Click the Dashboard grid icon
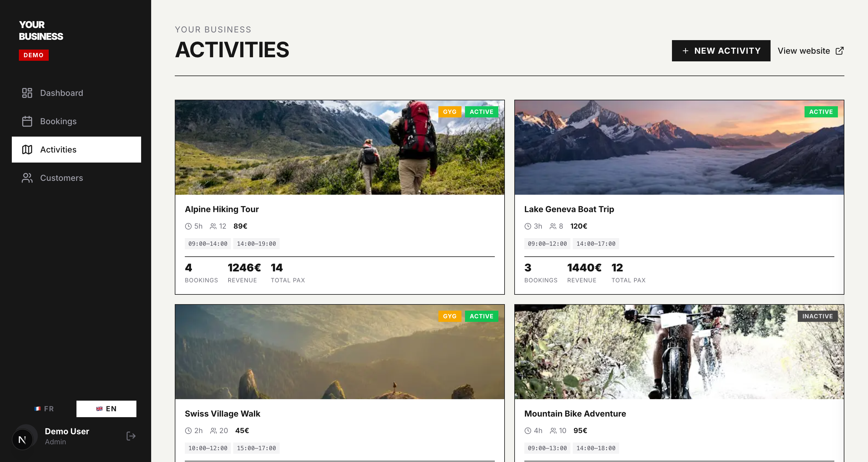This screenshot has height=462, width=868. pos(27,93)
